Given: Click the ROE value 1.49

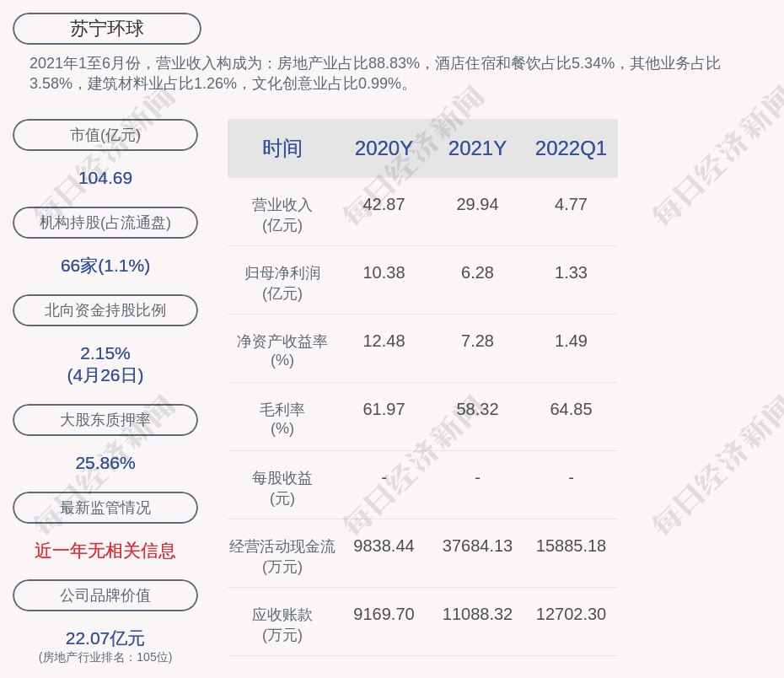Looking at the screenshot, I should [571, 341].
